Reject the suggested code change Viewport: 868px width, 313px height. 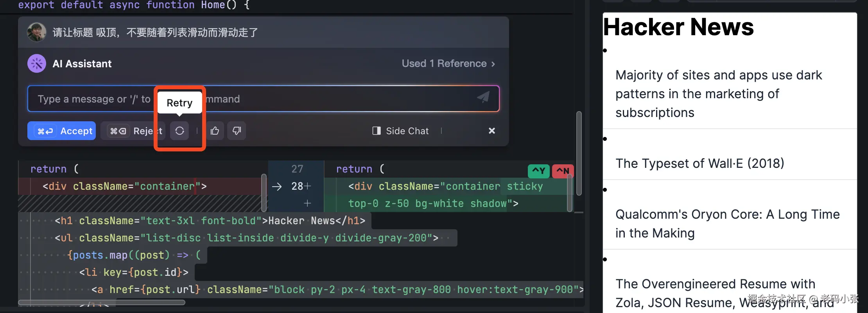point(133,131)
